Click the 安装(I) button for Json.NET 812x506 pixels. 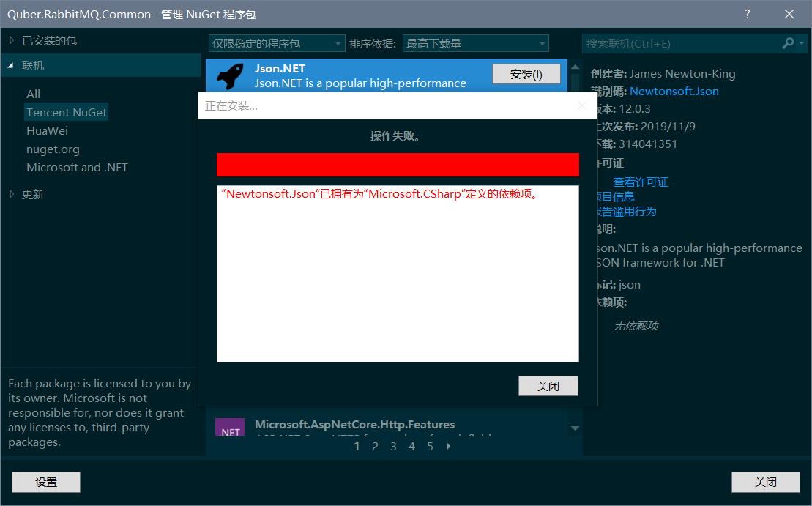[x=526, y=74]
